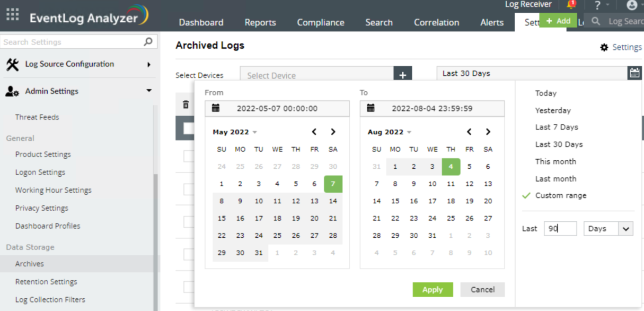Click the calendar icon in the From field

[216, 108]
